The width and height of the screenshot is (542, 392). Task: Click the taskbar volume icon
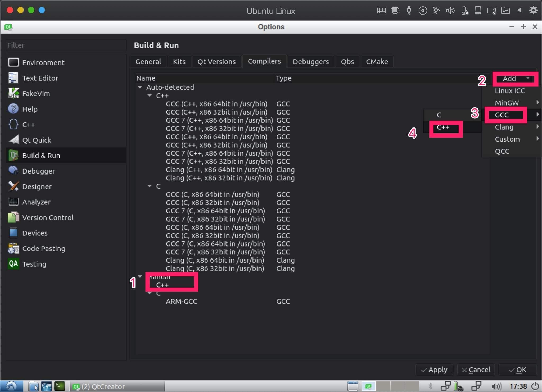(496, 386)
